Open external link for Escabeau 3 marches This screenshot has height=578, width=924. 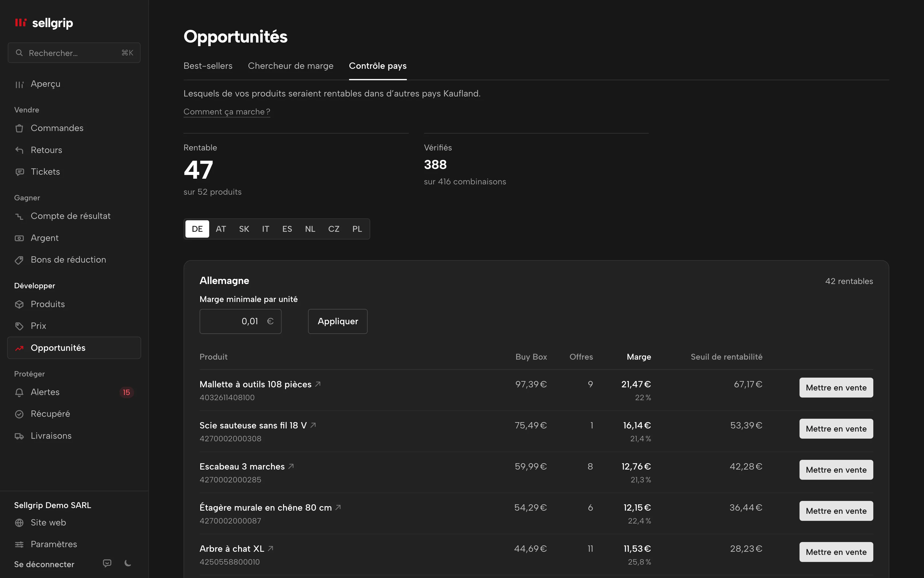tap(291, 466)
